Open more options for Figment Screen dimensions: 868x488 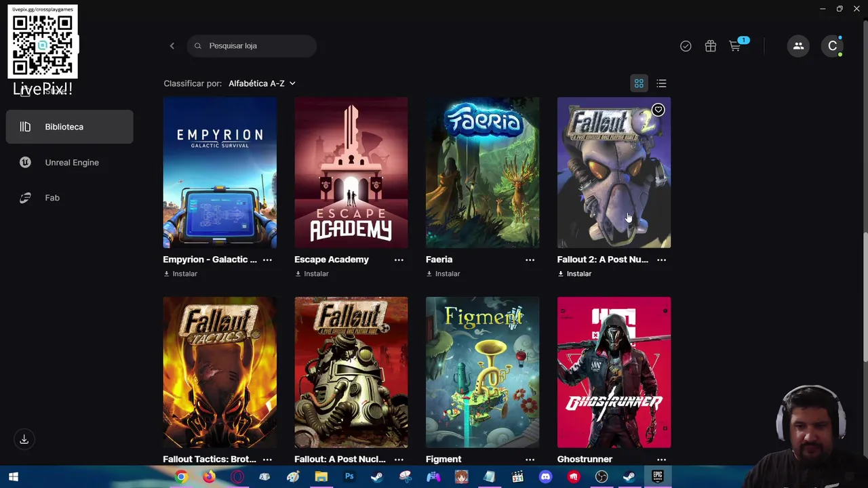[x=530, y=460]
